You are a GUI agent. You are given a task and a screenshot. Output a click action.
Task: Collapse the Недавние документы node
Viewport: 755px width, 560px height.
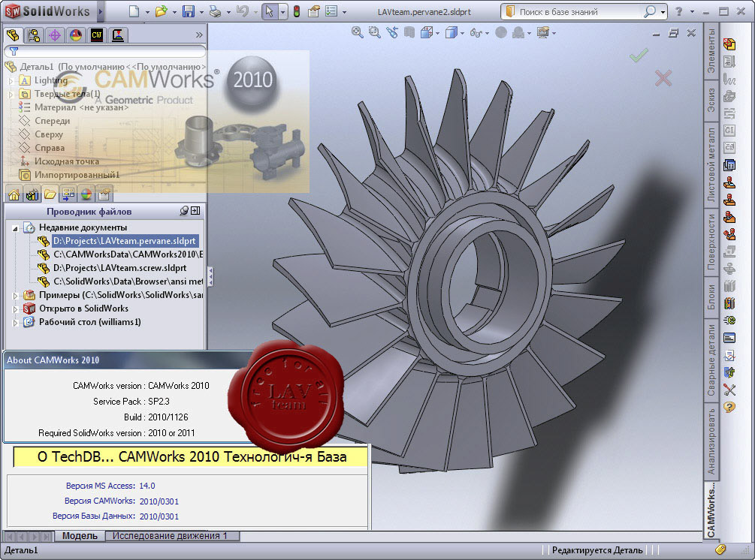click(x=15, y=228)
